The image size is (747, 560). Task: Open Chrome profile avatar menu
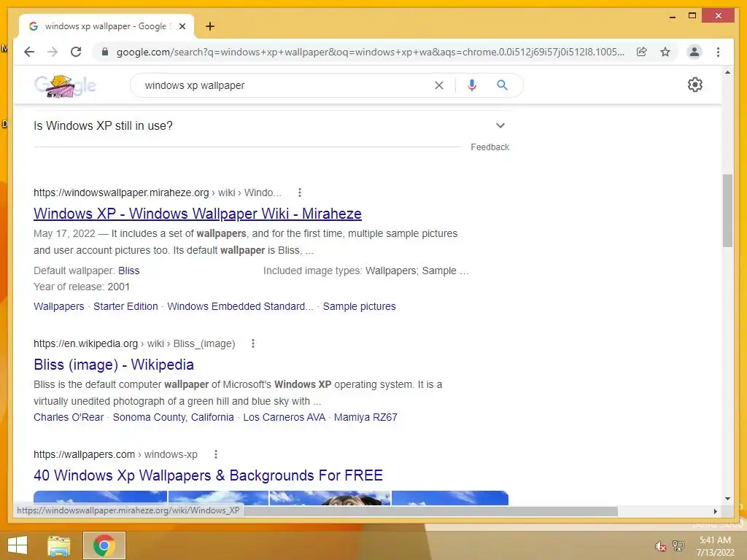(x=694, y=52)
